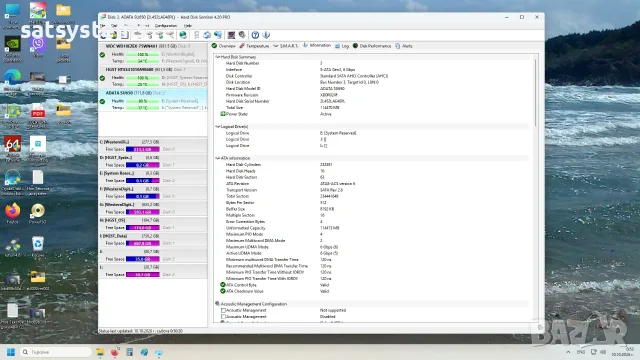Open the Microsoft Edge desktop shortcut
The image size is (640, 360).
pyautogui.click(x=13, y=82)
